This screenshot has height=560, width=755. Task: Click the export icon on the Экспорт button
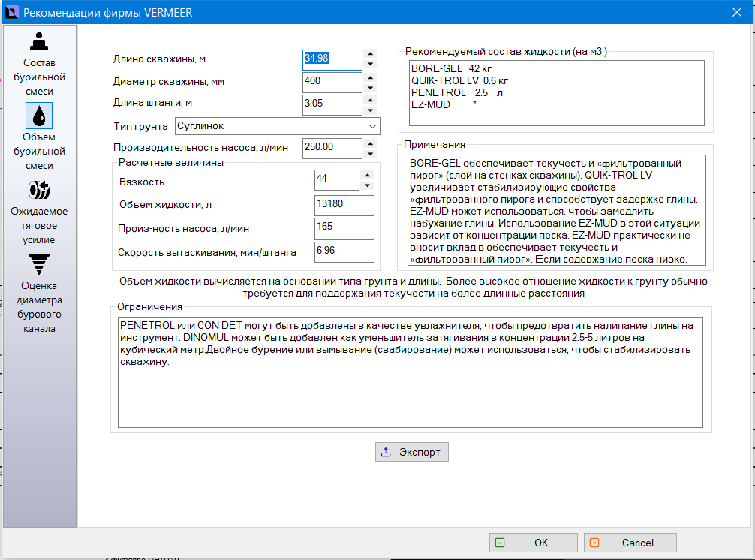(x=386, y=452)
